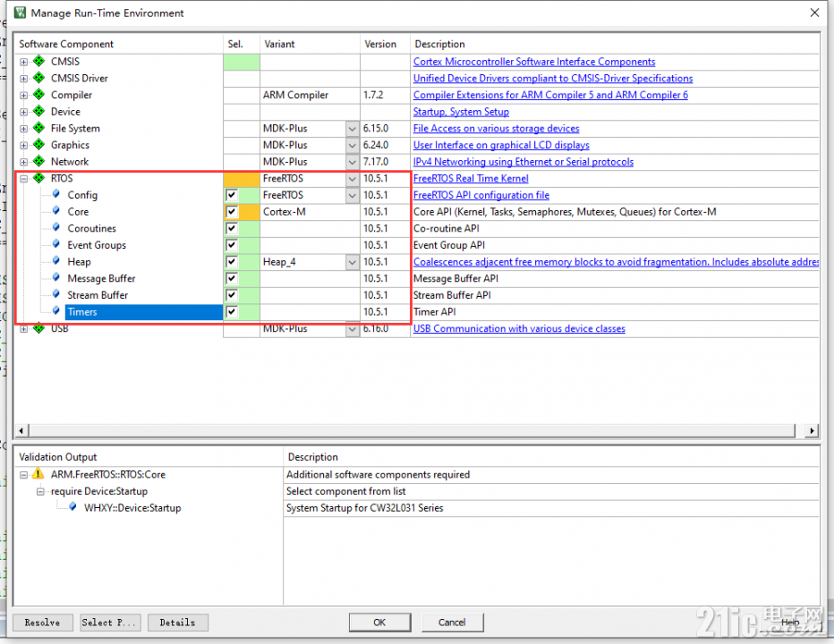This screenshot has height=644, width=834.
Task: Uncheck the Timers component checkbox
Action: 232,311
